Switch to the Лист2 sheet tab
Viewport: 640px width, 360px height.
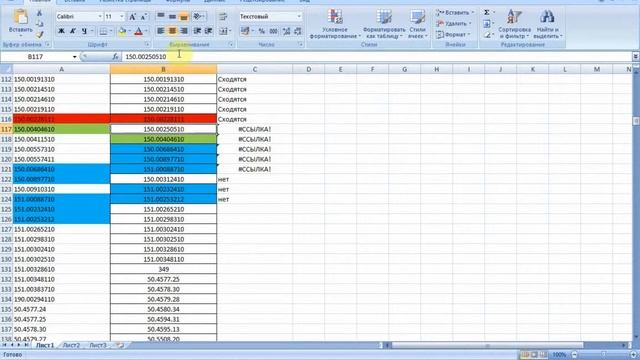pyautogui.click(x=71, y=345)
